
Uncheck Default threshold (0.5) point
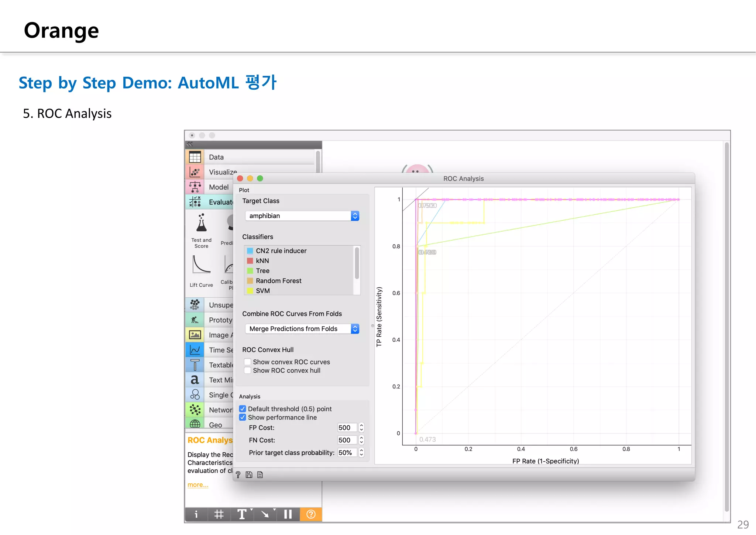coord(243,409)
